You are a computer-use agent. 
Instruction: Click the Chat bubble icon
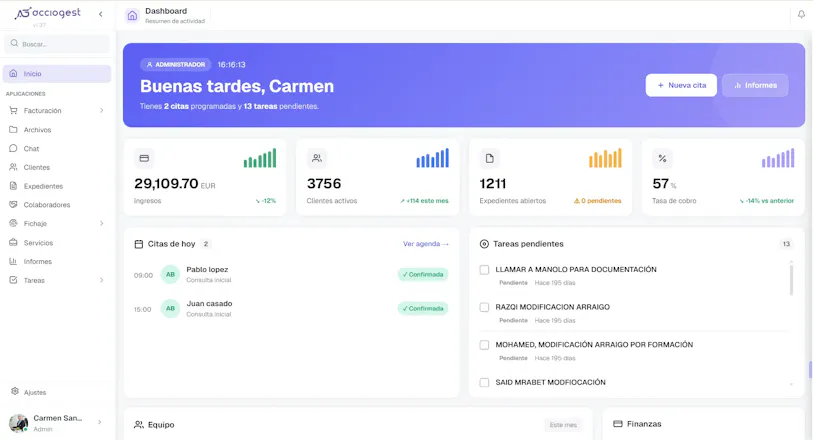coord(13,148)
